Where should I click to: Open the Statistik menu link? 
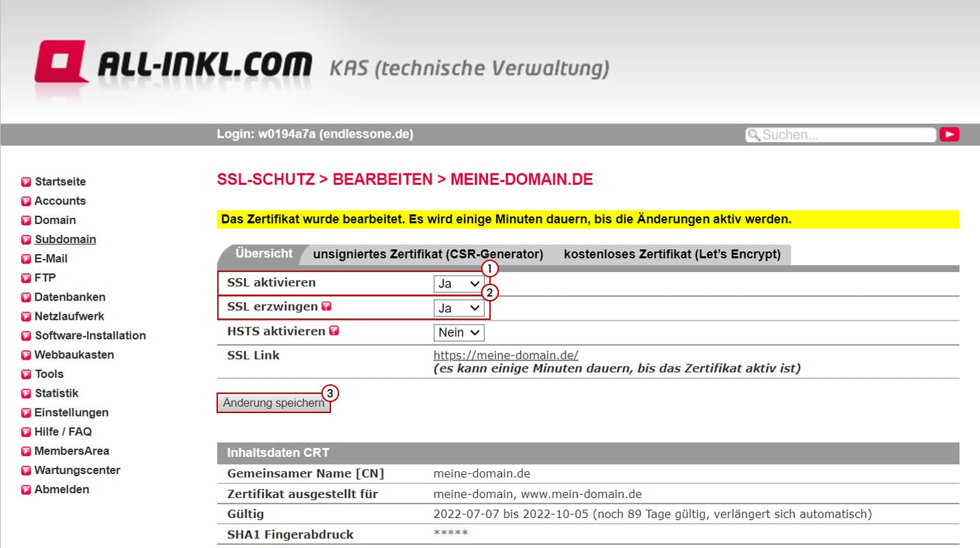pyautogui.click(x=57, y=393)
